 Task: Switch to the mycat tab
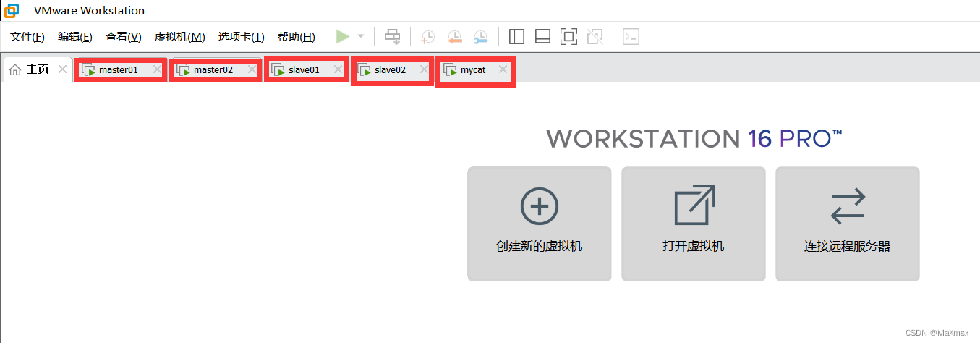pos(476,71)
